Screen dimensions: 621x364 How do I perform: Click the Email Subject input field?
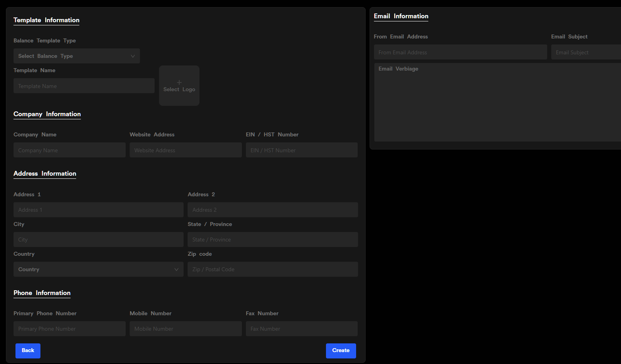point(586,52)
